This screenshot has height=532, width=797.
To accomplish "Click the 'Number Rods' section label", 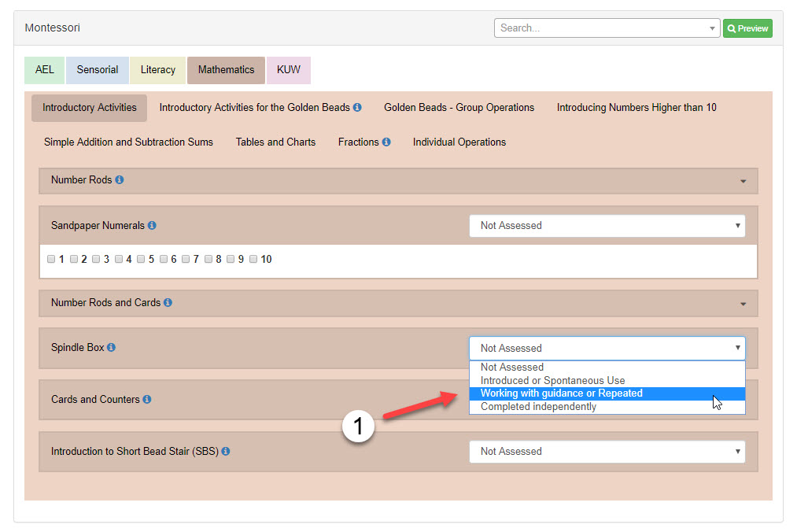I will pos(81,179).
